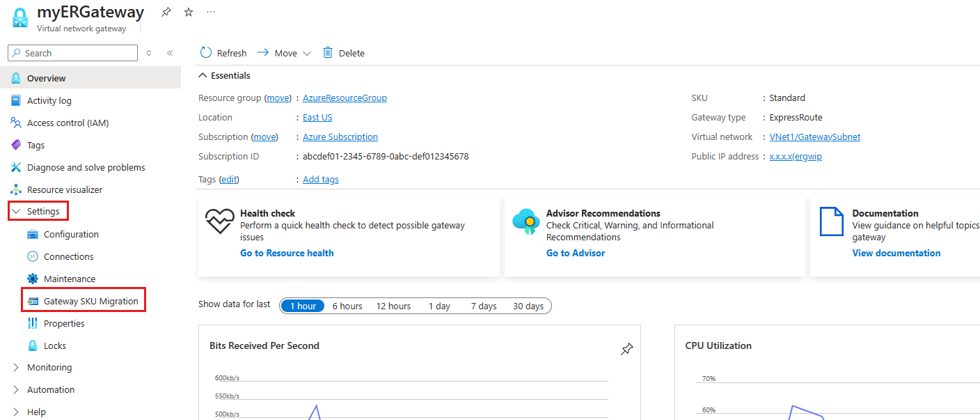
Task: Click the Overview icon in the sidebar
Action: [x=16, y=78]
